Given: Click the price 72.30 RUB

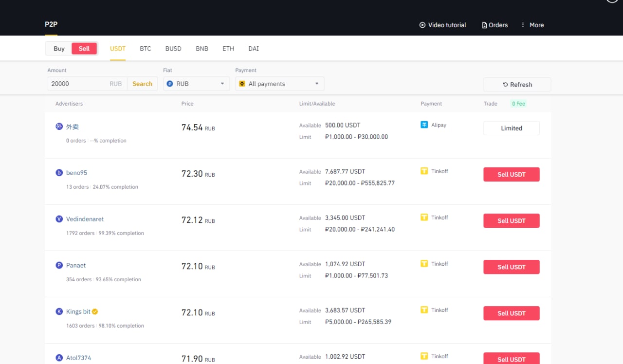Looking at the screenshot, I should [198, 174].
